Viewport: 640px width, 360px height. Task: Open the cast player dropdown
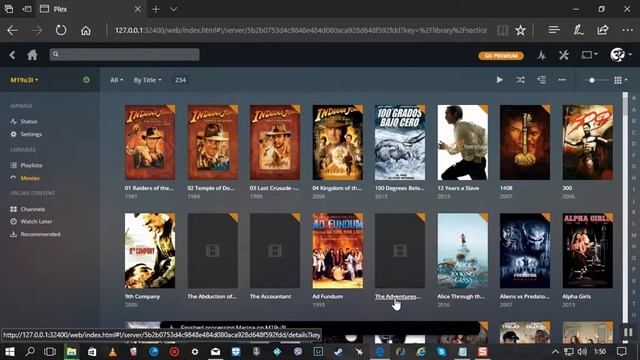[589, 55]
